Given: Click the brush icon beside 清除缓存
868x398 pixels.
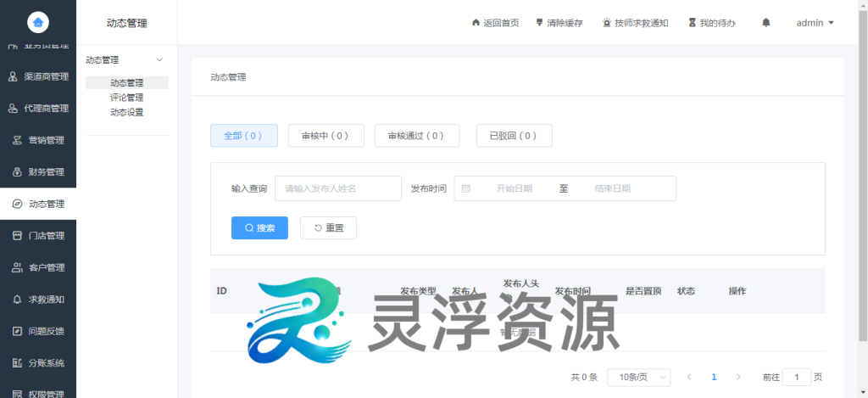Looking at the screenshot, I should coord(539,23).
